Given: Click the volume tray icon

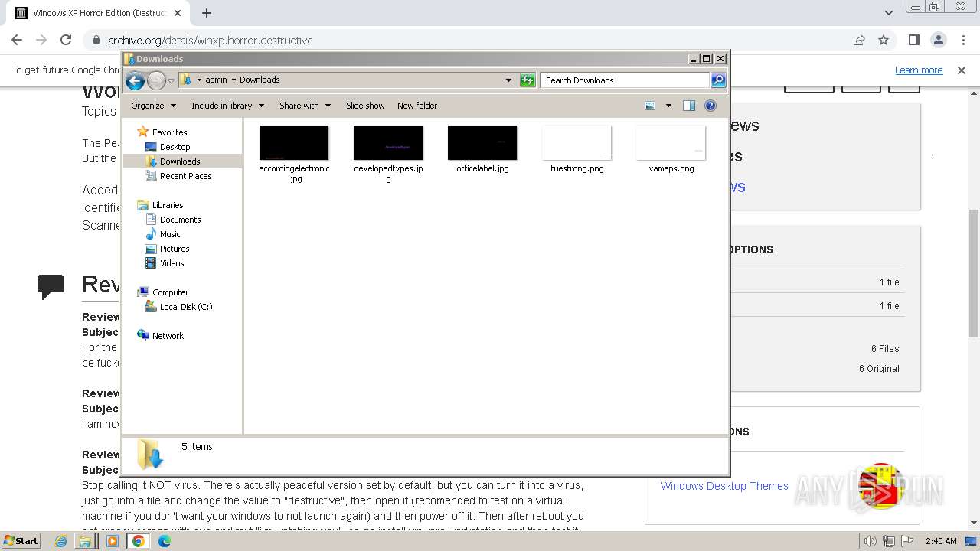Looking at the screenshot, I should pyautogui.click(x=870, y=541).
